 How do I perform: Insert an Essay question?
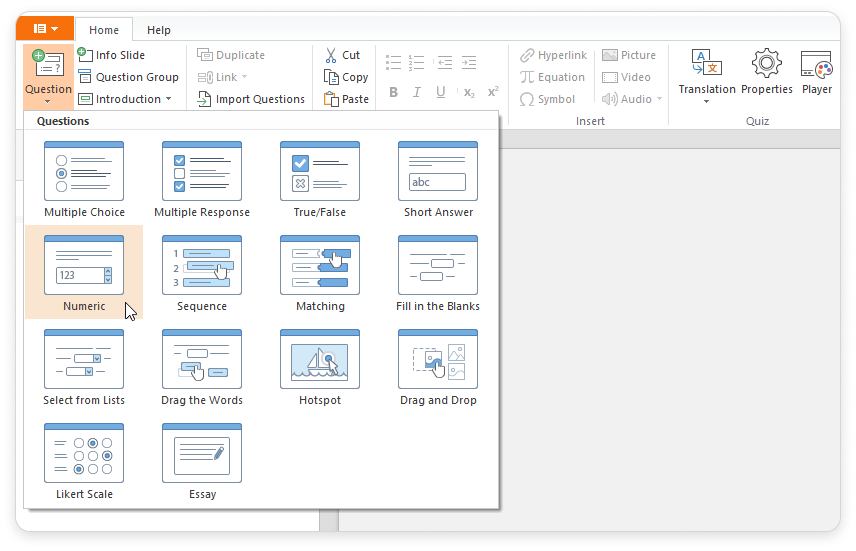(x=202, y=461)
